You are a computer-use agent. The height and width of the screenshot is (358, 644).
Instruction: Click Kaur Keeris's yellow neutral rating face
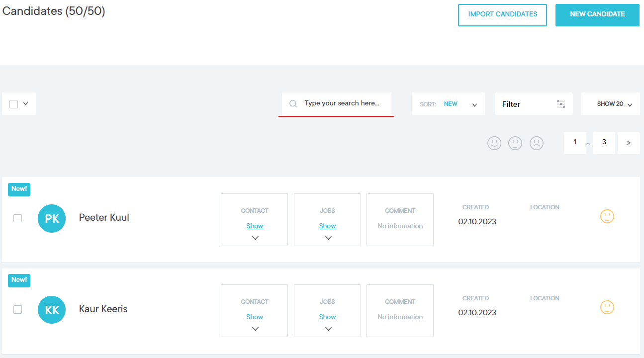pos(607,307)
